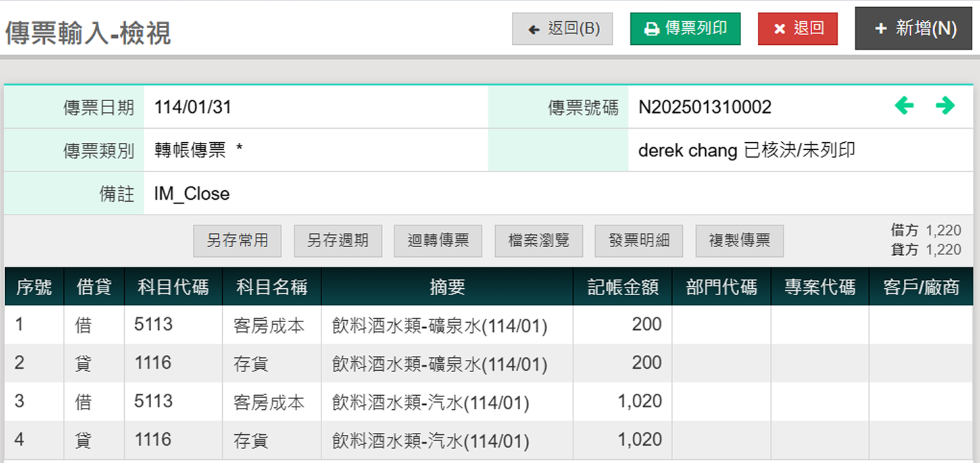Click the 記帳金額 column header
This screenshot has width=980, height=463.
point(623,287)
